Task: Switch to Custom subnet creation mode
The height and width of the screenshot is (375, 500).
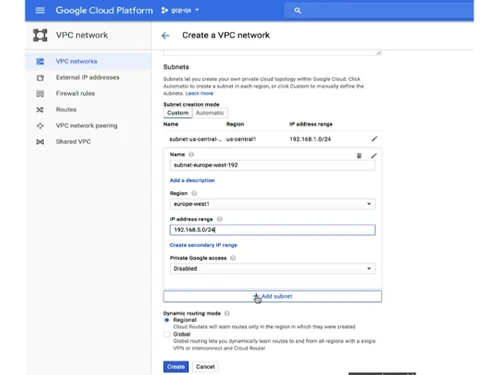Action: (x=178, y=113)
